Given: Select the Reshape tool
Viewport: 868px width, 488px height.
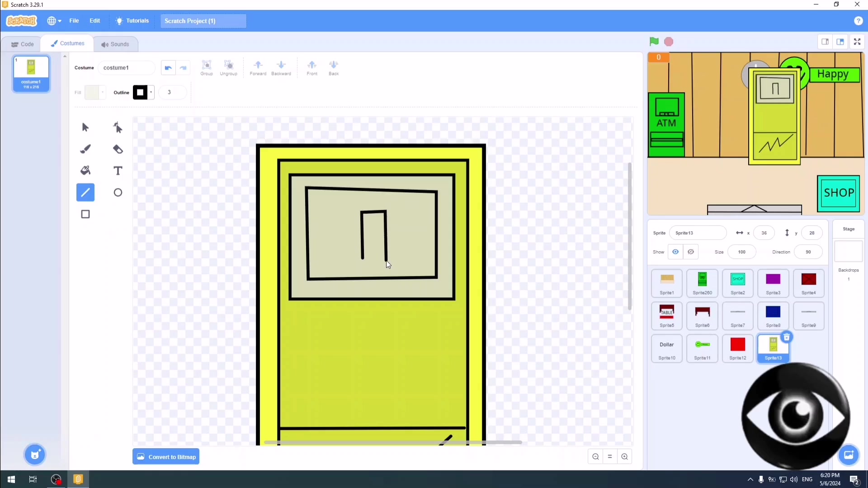Looking at the screenshot, I should 118,128.
